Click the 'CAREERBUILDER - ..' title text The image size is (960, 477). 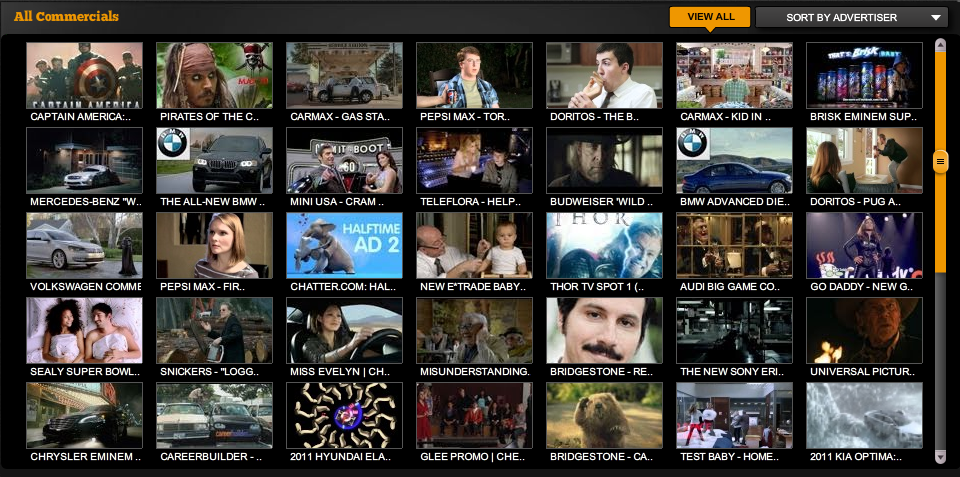click(x=211, y=456)
